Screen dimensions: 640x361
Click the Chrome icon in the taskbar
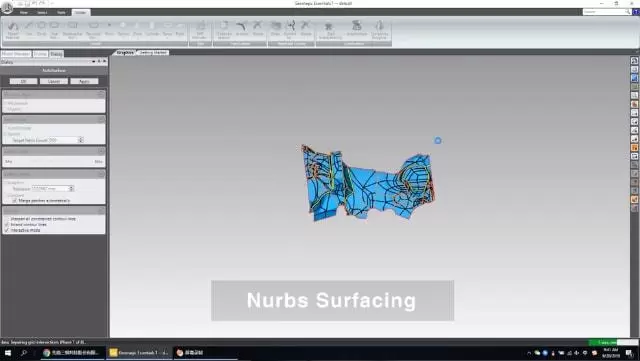point(47,353)
